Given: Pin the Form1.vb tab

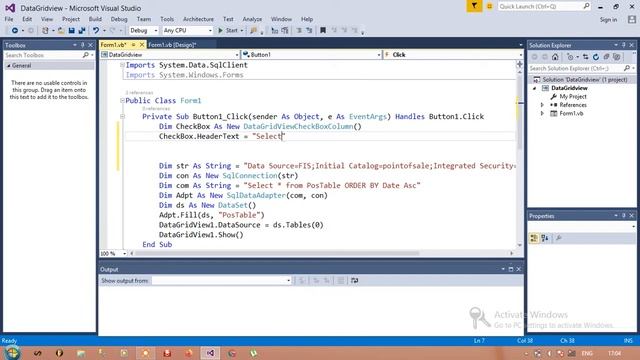Looking at the screenshot, I should tap(133, 45).
